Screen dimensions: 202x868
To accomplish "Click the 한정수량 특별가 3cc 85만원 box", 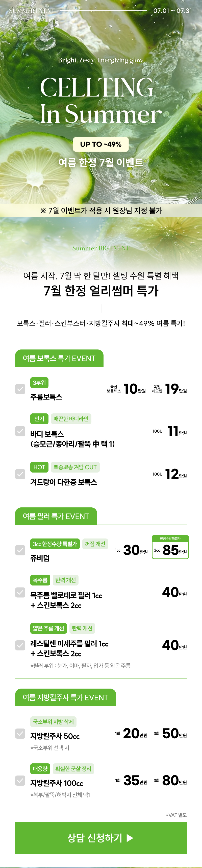I will click(170, 547).
